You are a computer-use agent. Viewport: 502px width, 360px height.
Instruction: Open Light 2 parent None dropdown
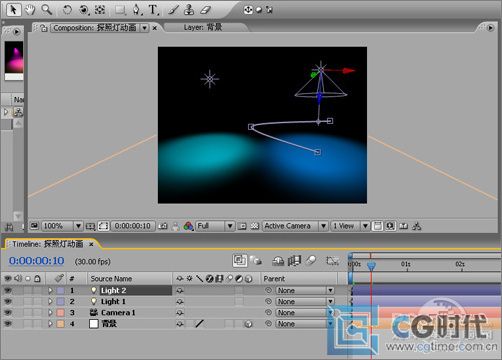[304, 290]
